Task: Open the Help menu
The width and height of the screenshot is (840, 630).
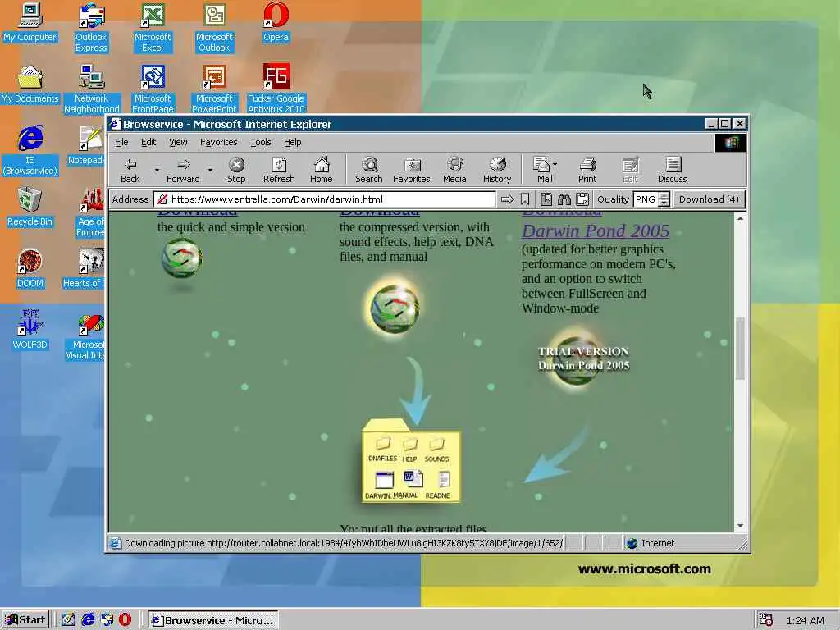Action: tap(293, 142)
